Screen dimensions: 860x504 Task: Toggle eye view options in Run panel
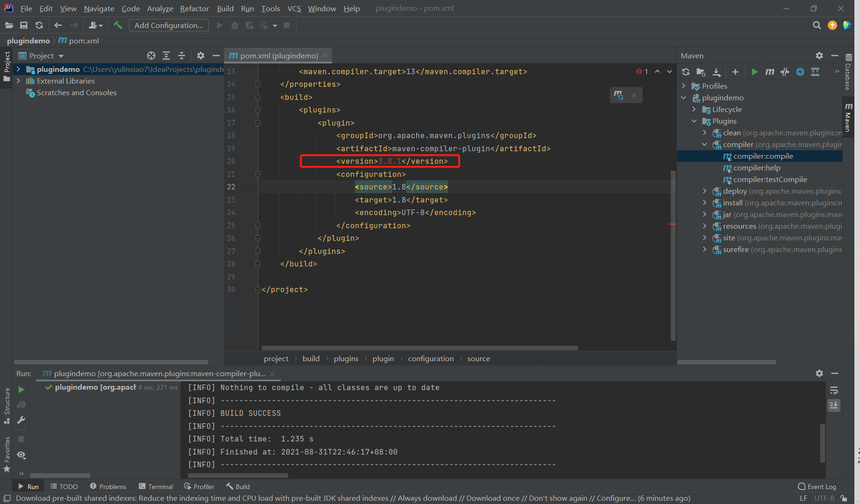pyautogui.click(x=21, y=455)
